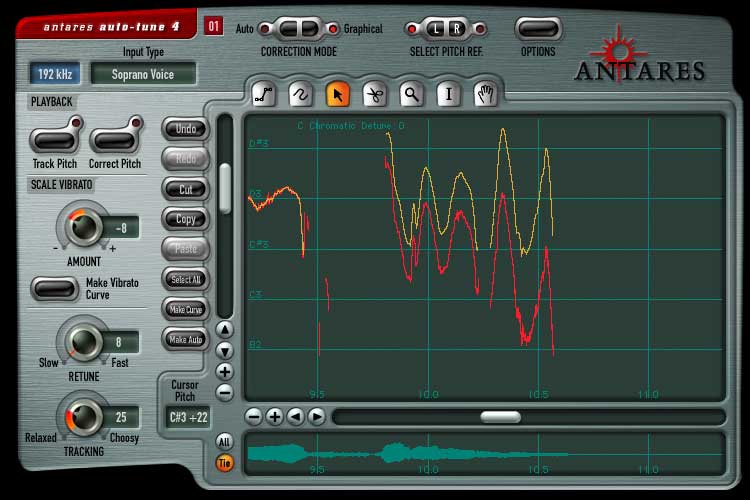Screen dimensions: 750x500
Task: Click the vertical pitch scrollbar thumb
Action: pos(225,188)
